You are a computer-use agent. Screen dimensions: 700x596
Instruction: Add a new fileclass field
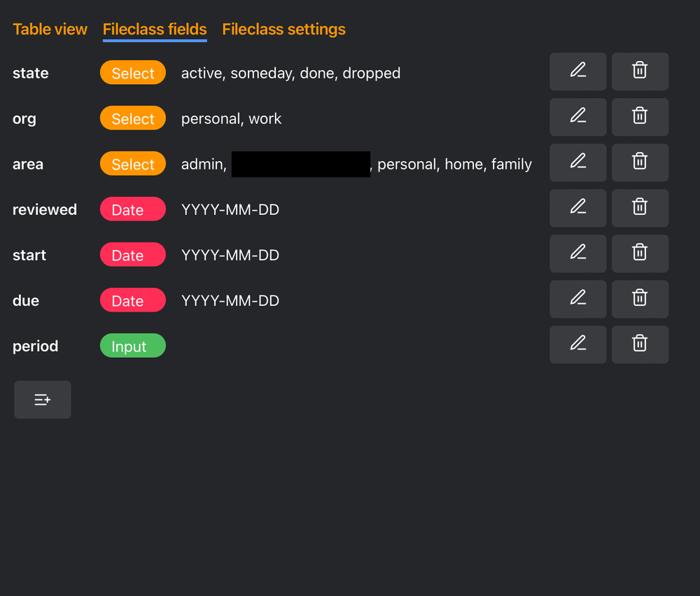pos(42,399)
